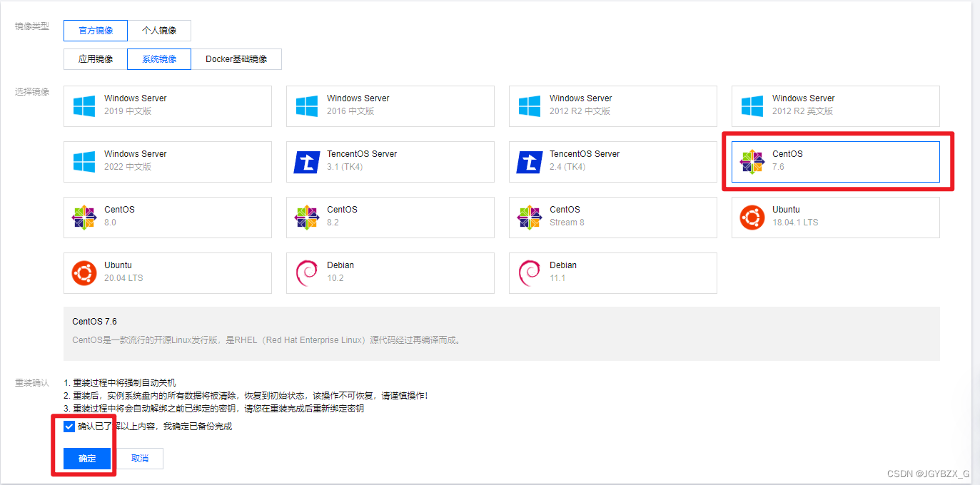Image resolution: width=980 pixels, height=485 pixels.
Task: Open the 应用镜像 tab
Action: point(96,59)
